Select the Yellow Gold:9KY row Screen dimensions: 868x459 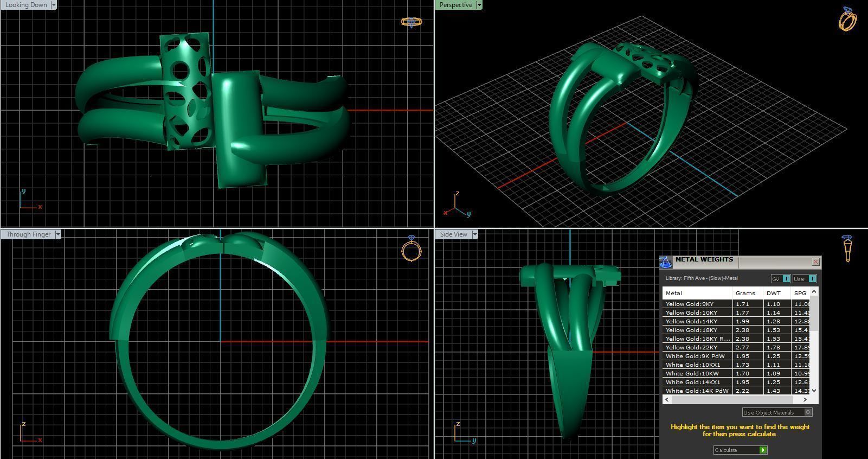point(736,304)
